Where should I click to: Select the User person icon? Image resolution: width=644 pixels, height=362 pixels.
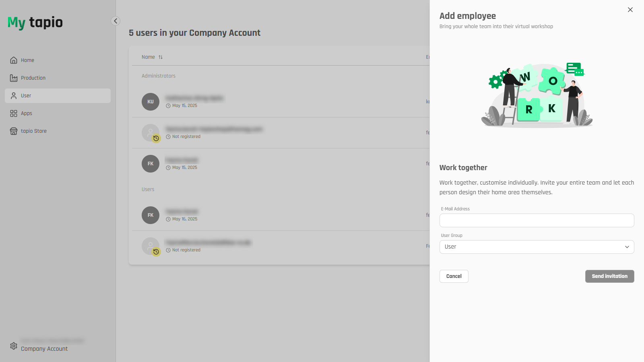pyautogui.click(x=14, y=96)
